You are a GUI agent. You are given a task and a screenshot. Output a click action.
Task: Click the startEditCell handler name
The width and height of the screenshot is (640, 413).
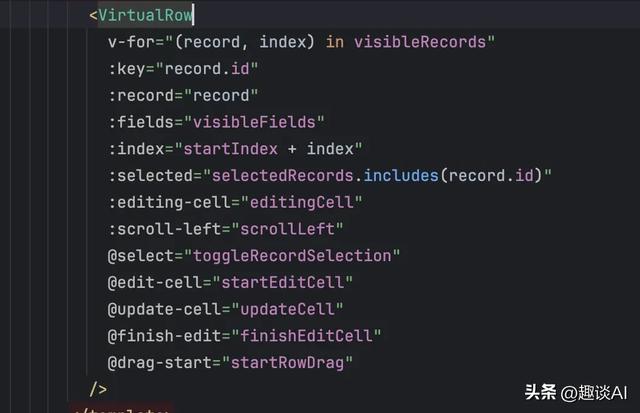pyautogui.click(x=282, y=282)
